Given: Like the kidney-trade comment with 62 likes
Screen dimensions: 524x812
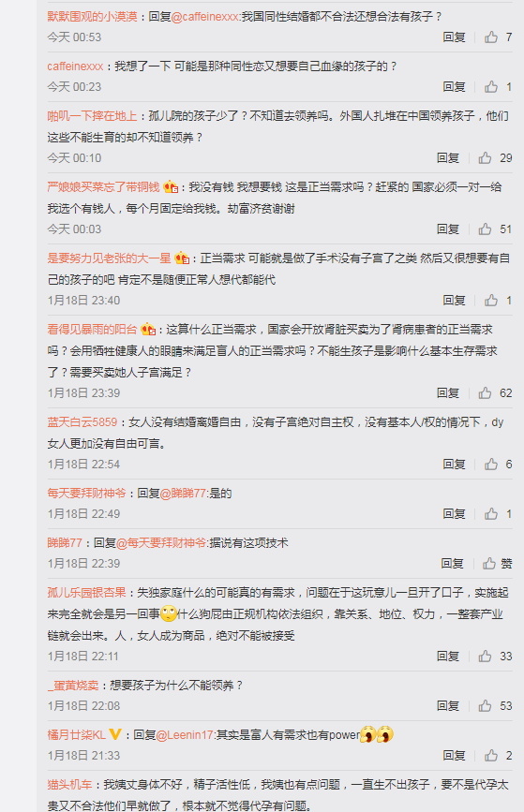Looking at the screenshot, I should coord(485,392).
